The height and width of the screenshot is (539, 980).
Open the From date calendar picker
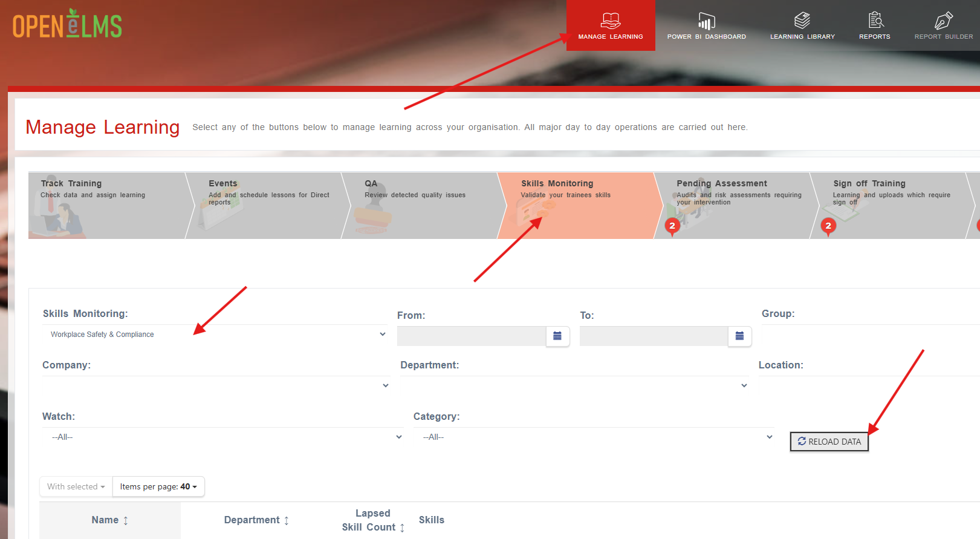(557, 336)
